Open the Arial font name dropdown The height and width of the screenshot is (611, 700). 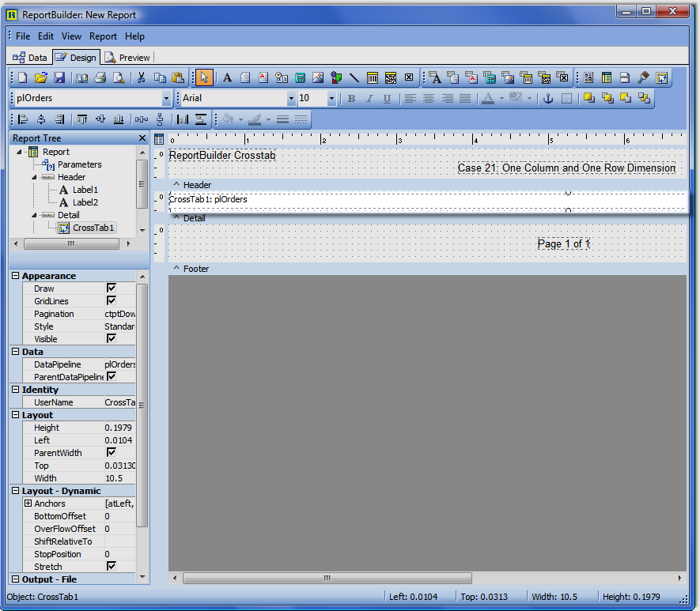[291, 98]
